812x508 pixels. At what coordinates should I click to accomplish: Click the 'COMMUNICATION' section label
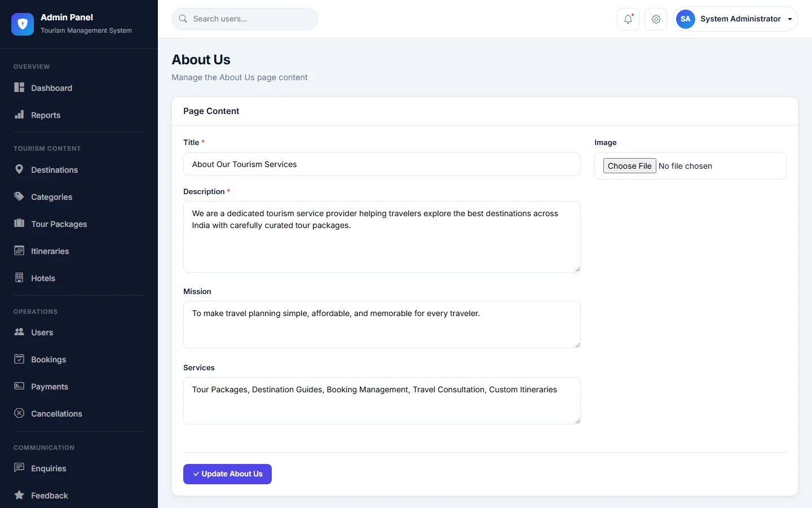(44, 448)
